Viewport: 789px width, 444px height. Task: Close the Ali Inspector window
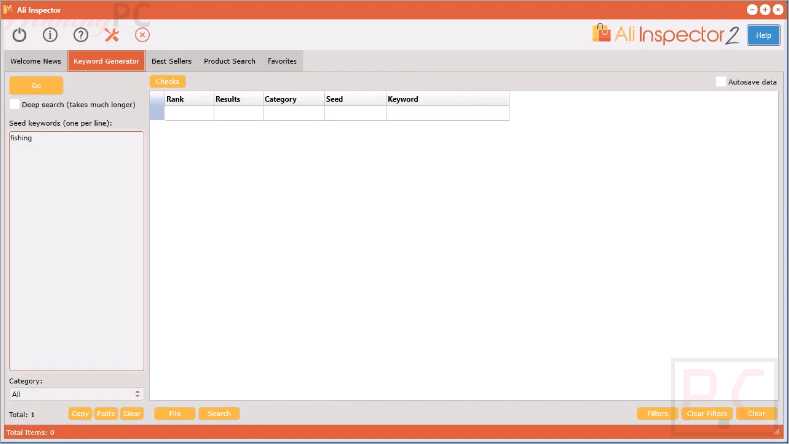click(778, 10)
